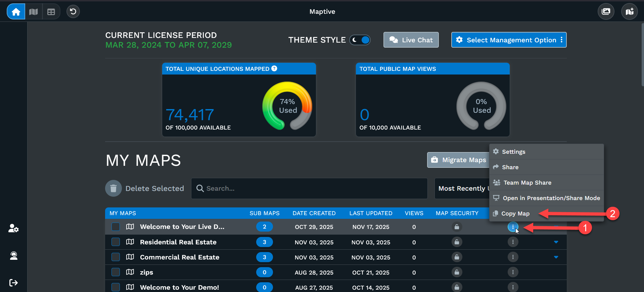This screenshot has height=292, width=644.
Task: Click the logout icon in sidebar
Action: pos(13,283)
